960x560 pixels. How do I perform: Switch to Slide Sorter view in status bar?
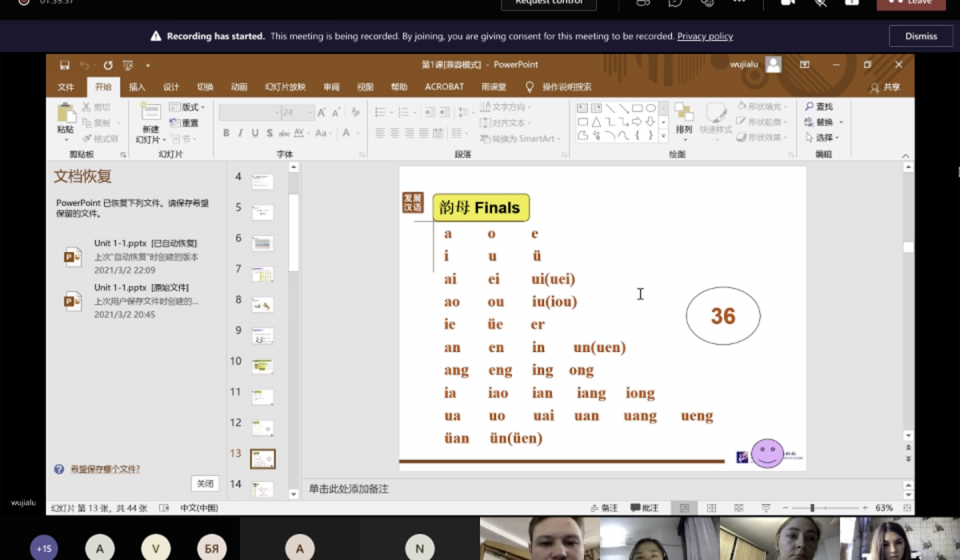click(711, 508)
